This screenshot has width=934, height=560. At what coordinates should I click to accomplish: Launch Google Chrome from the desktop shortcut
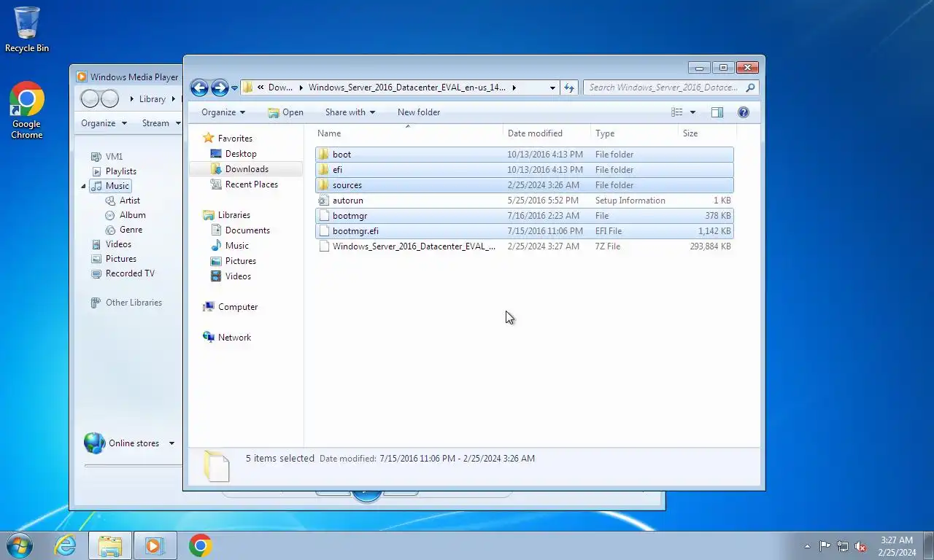(27, 110)
